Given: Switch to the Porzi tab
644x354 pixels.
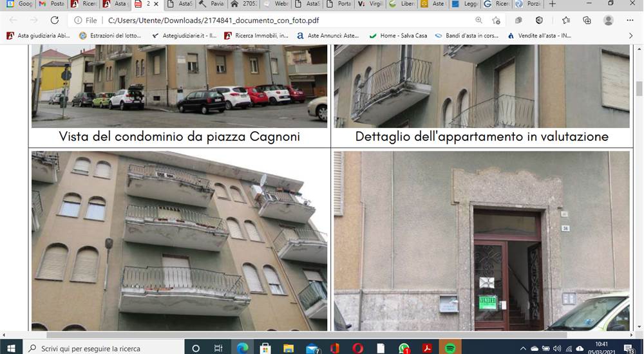Looking at the screenshot, I should click(x=529, y=4).
